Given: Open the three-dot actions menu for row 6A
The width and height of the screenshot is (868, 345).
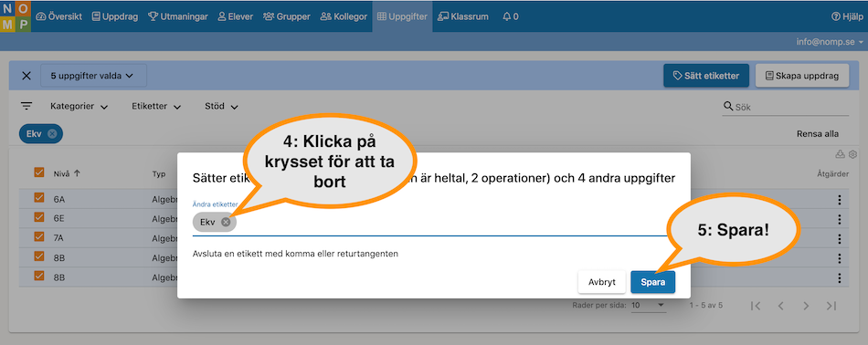Looking at the screenshot, I should 839,200.
